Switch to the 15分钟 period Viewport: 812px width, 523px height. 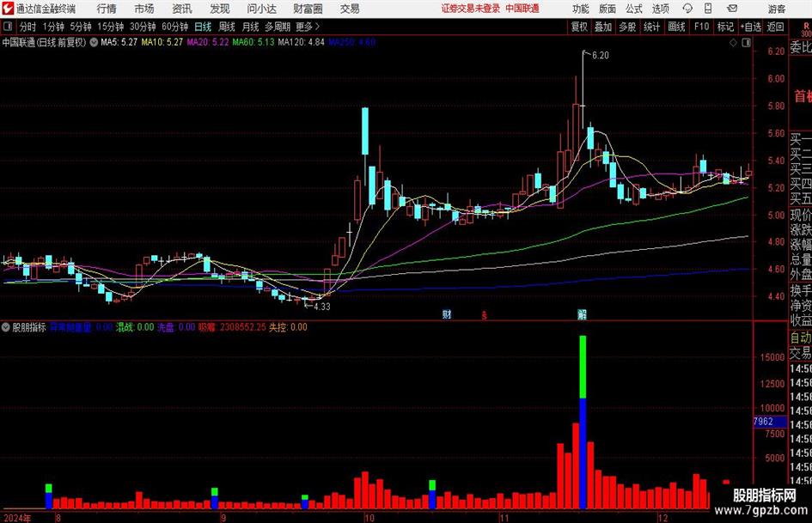pos(111,27)
